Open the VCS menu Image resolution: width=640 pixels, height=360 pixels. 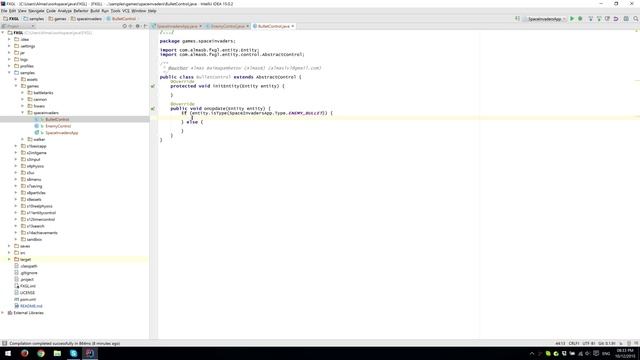point(126,11)
